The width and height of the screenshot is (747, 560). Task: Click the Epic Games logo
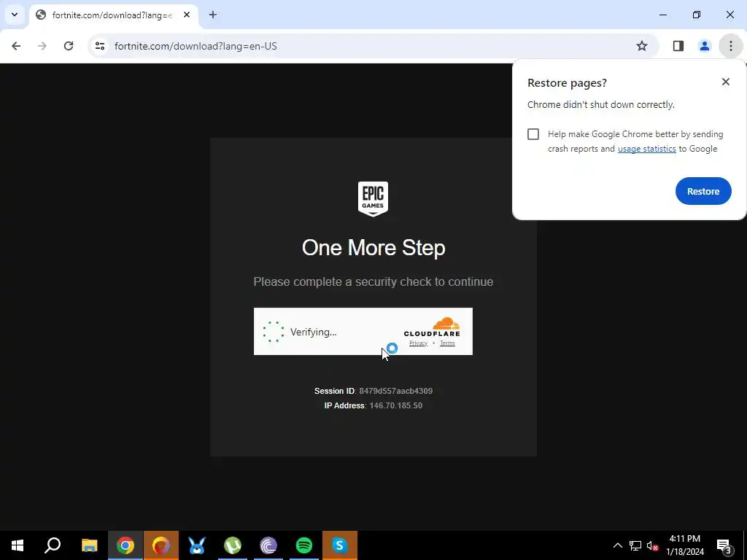tap(373, 198)
